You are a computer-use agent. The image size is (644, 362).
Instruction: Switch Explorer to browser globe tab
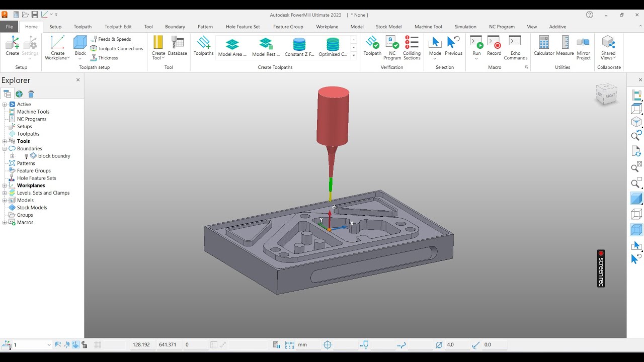click(x=19, y=94)
